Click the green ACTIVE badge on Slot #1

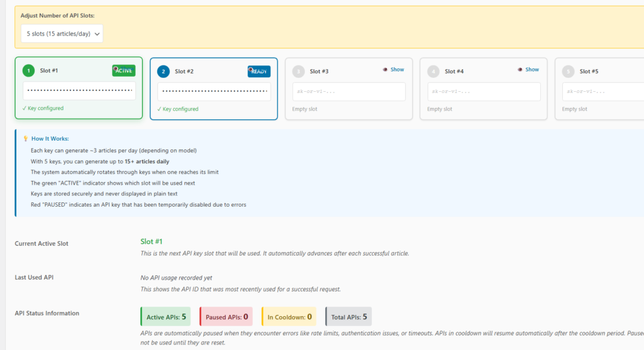124,70
